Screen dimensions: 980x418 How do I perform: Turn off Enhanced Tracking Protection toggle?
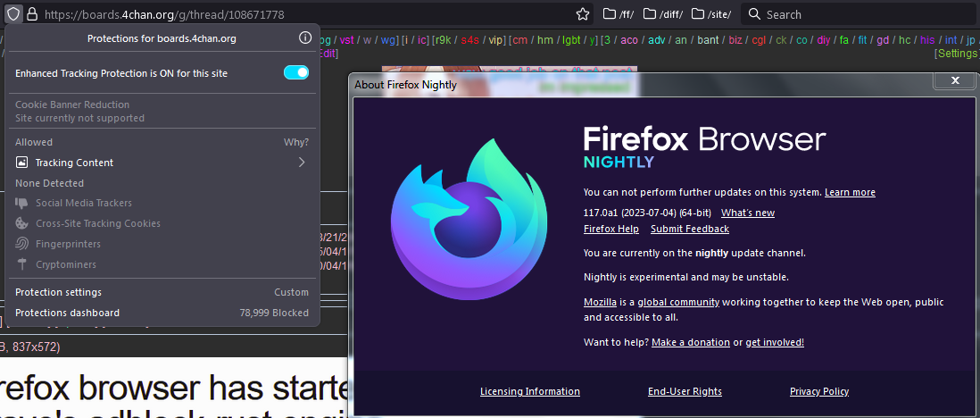point(296,72)
